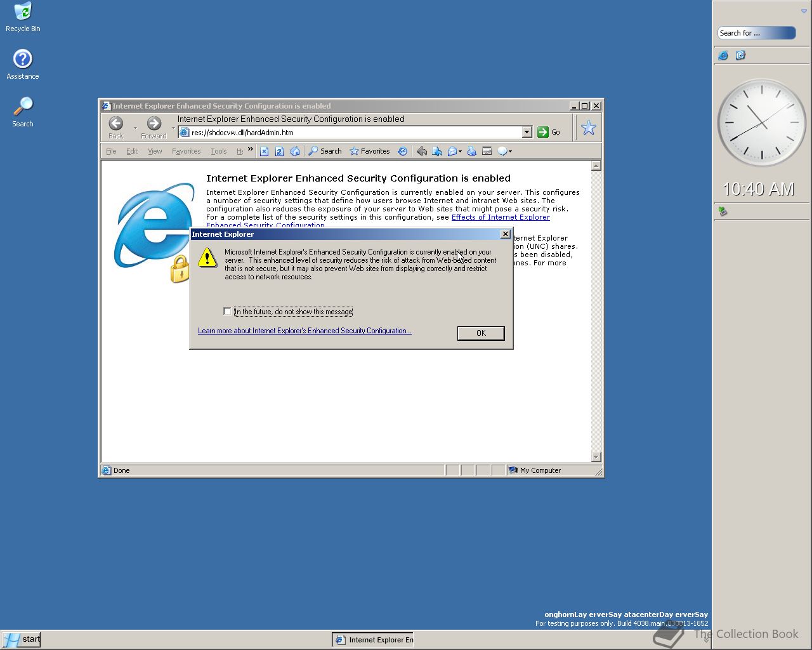Click the OK button in the dialog
Image resolution: width=812 pixels, height=650 pixels.
(481, 333)
